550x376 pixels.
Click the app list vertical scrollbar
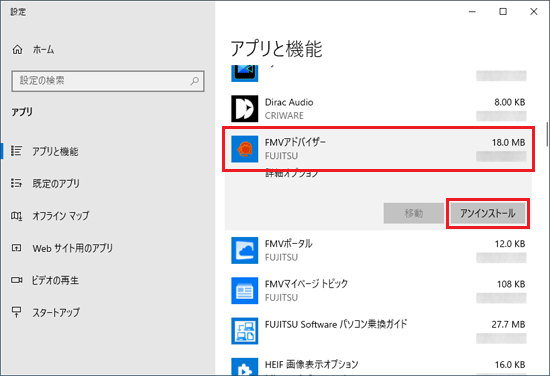point(547,134)
